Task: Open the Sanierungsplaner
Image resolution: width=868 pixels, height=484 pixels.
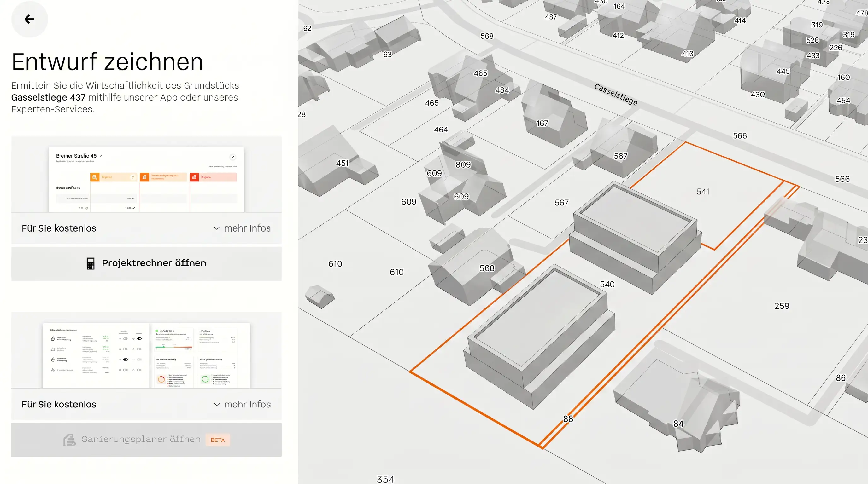Action: pos(146,440)
